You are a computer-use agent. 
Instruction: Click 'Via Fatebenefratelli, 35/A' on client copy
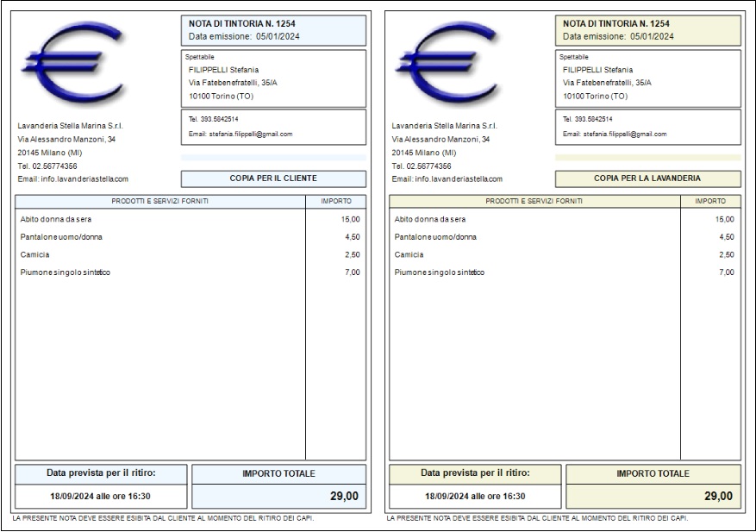233,83
